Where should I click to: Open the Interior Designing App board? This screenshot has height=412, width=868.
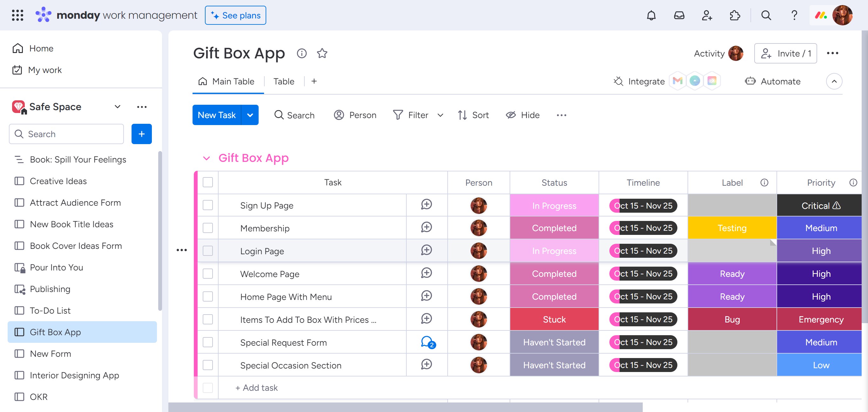pyautogui.click(x=74, y=375)
